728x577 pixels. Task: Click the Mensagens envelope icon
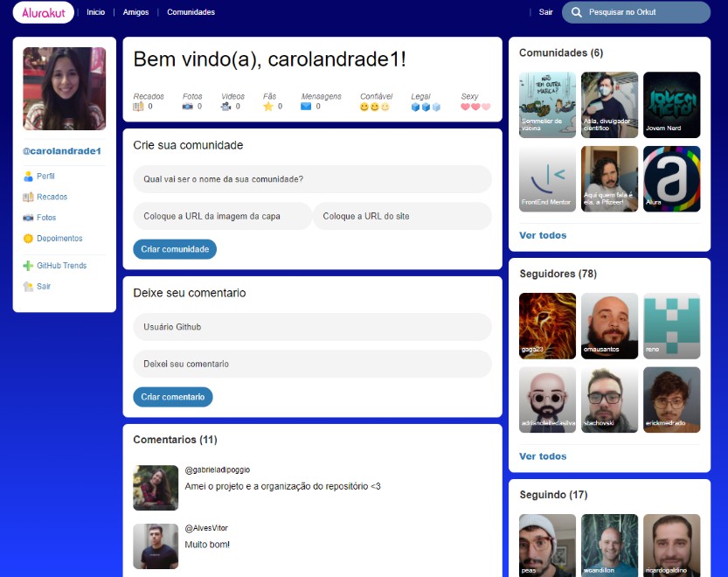pyautogui.click(x=306, y=107)
